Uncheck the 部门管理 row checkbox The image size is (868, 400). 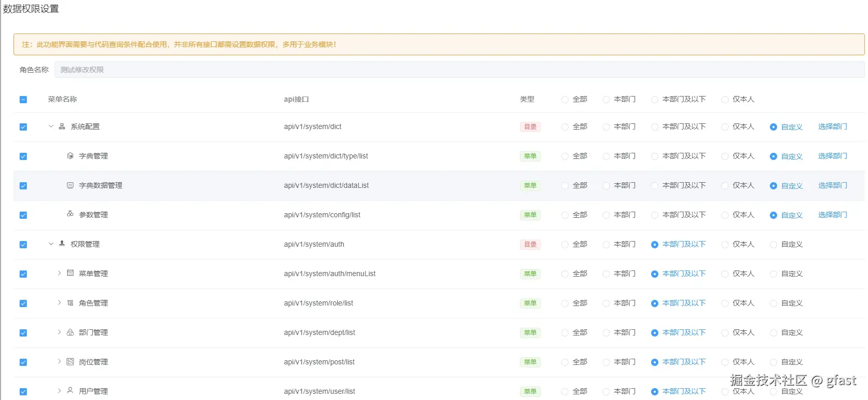point(23,333)
